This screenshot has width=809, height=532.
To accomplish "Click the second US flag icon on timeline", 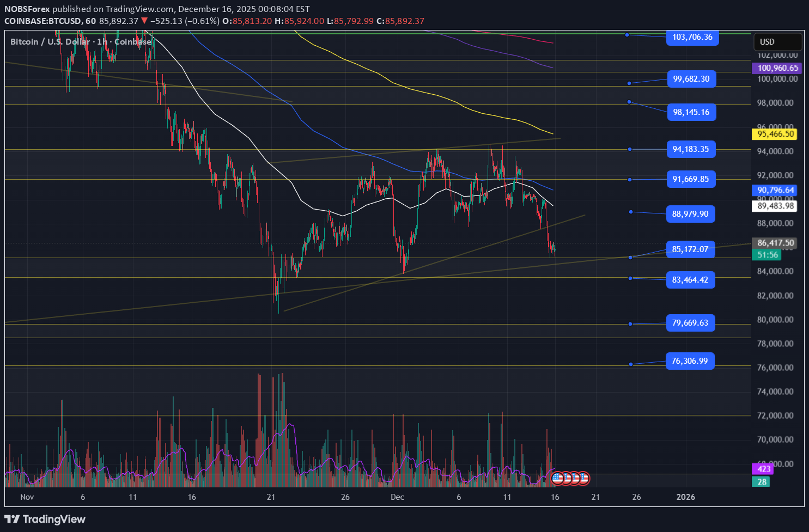I will [565, 478].
